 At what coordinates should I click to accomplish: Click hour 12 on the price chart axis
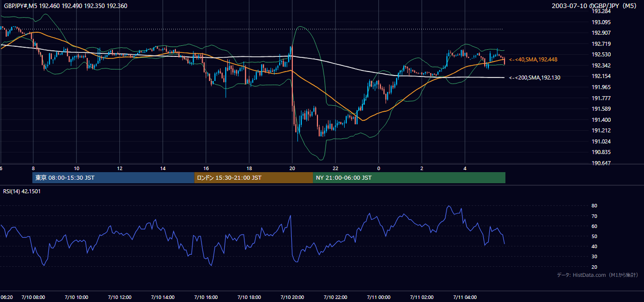coord(119,168)
